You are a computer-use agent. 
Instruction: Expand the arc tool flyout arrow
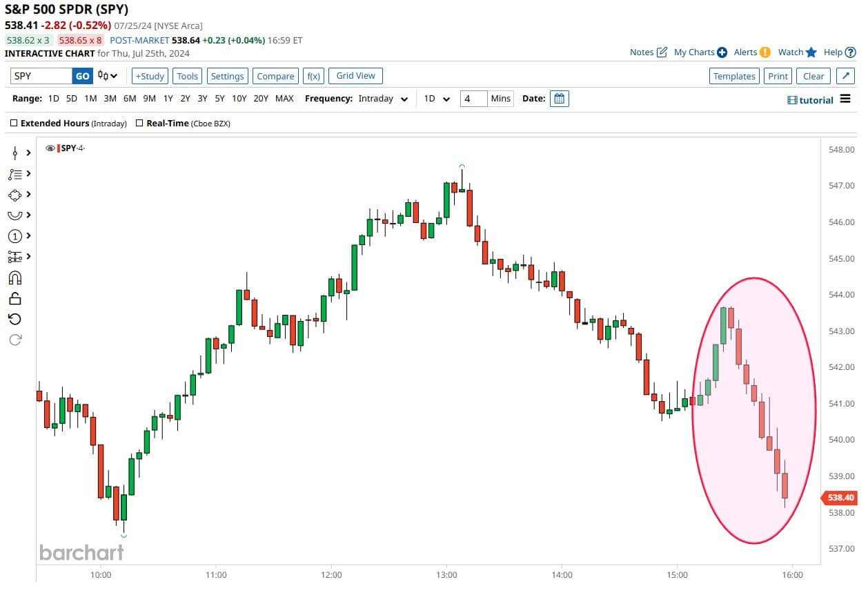coord(28,215)
